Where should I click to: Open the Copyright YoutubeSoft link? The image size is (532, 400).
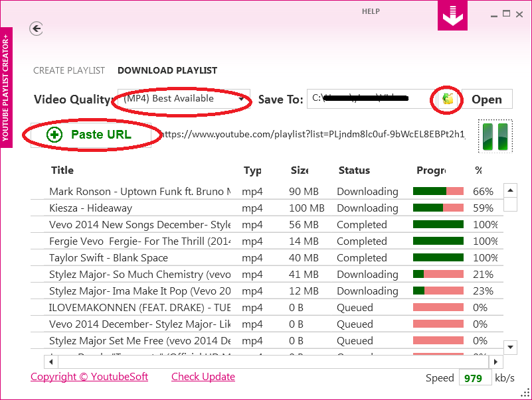(x=89, y=377)
